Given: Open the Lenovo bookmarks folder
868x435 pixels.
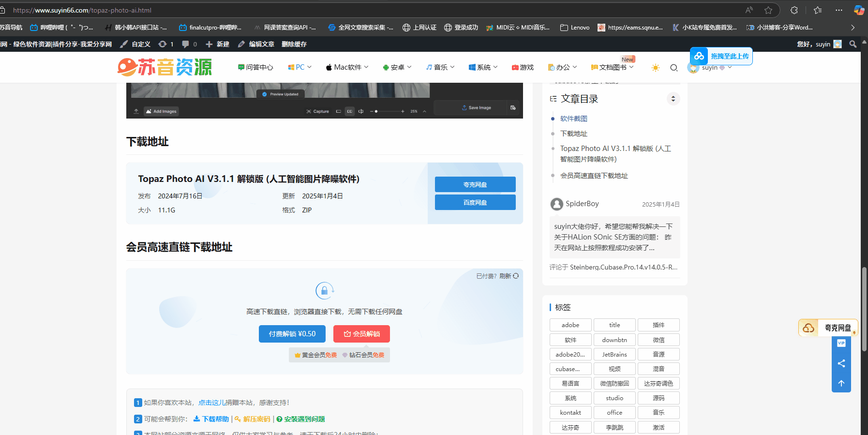Looking at the screenshot, I should 575,28.
